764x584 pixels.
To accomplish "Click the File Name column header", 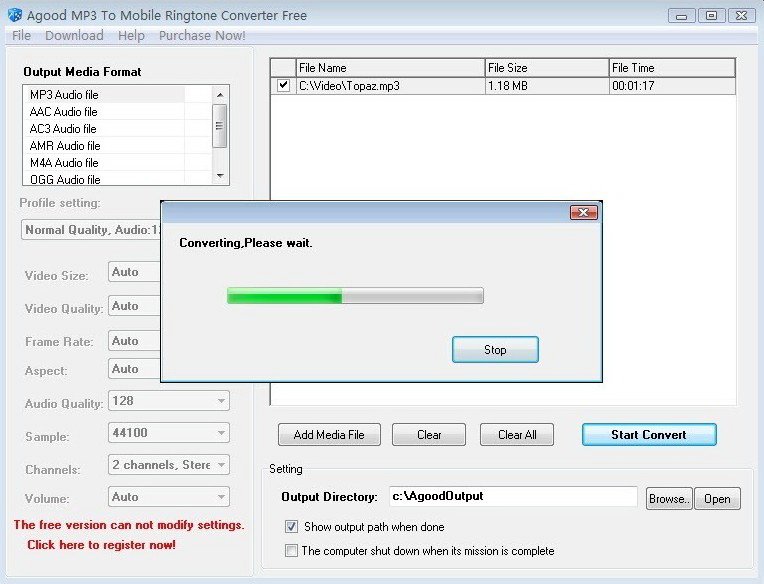I will click(390, 68).
